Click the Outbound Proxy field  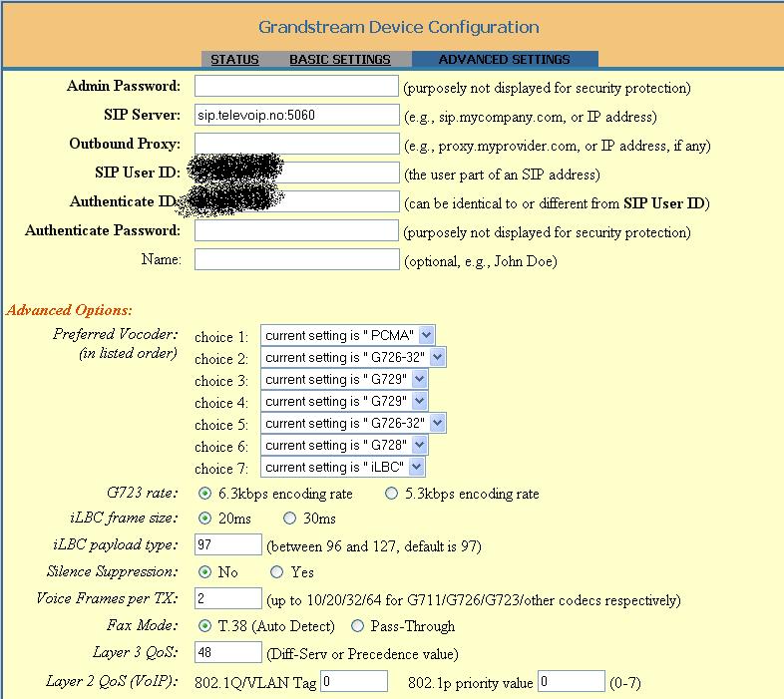point(296,144)
